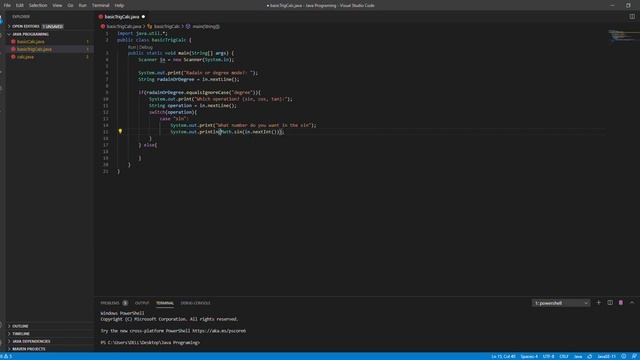
Task: Expand the Java Dependencies section
Action: click(x=49, y=342)
